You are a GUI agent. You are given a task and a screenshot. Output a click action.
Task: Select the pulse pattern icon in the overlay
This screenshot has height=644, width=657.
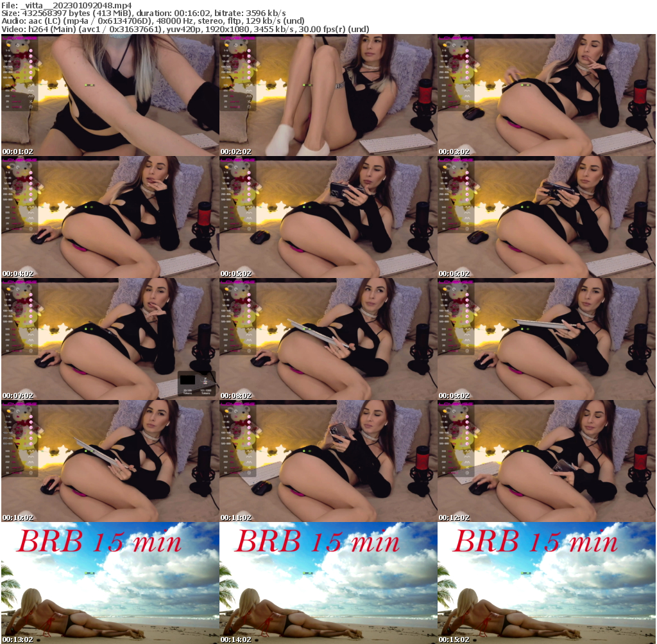click(x=31, y=96)
